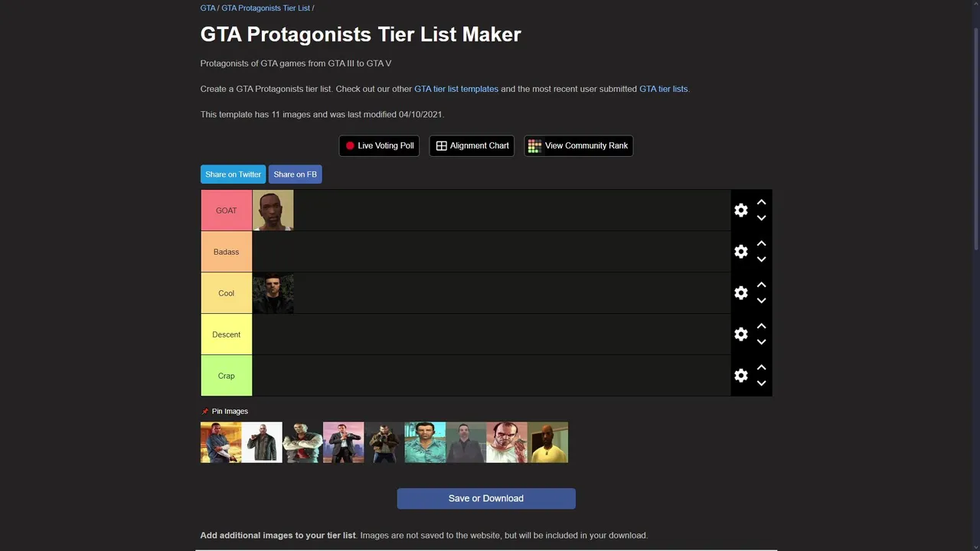Select Michael image with pink background
The image size is (980, 551).
[343, 442]
